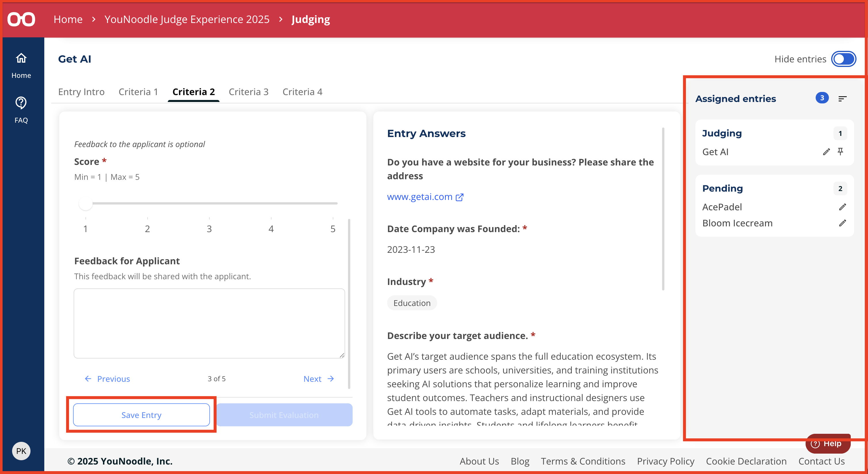Open the sort icon in Assigned entries
Image resolution: width=868 pixels, height=474 pixels.
[x=842, y=99]
